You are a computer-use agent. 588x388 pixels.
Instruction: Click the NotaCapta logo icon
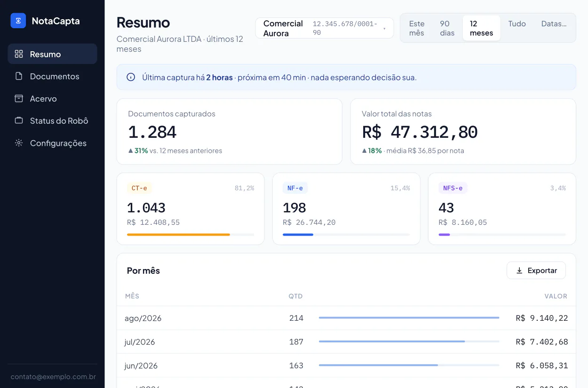[x=18, y=21]
